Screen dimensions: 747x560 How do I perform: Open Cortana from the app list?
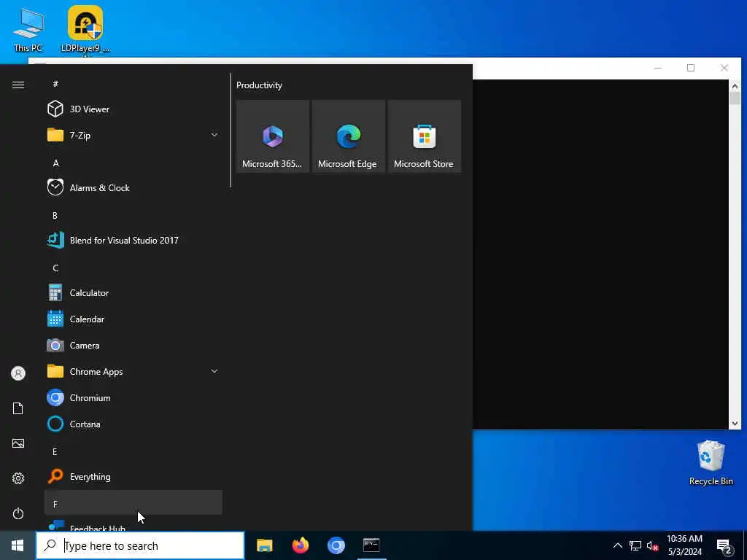point(133,424)
